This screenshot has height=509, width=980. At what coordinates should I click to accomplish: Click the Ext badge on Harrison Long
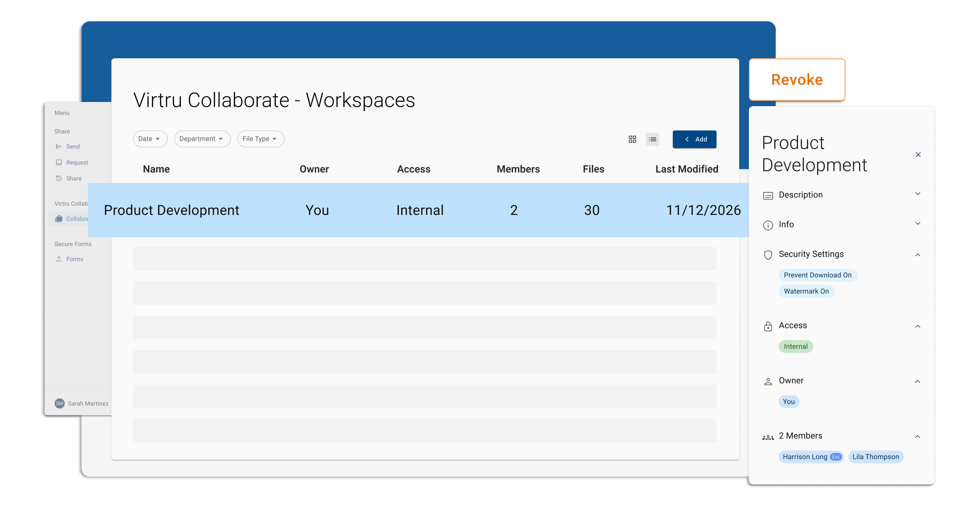(x=836, y=457)
